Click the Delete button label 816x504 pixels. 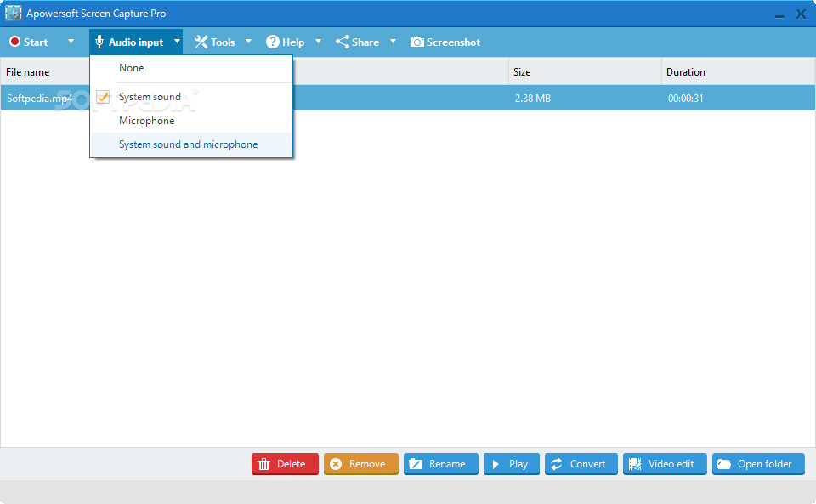click(291, 464)
